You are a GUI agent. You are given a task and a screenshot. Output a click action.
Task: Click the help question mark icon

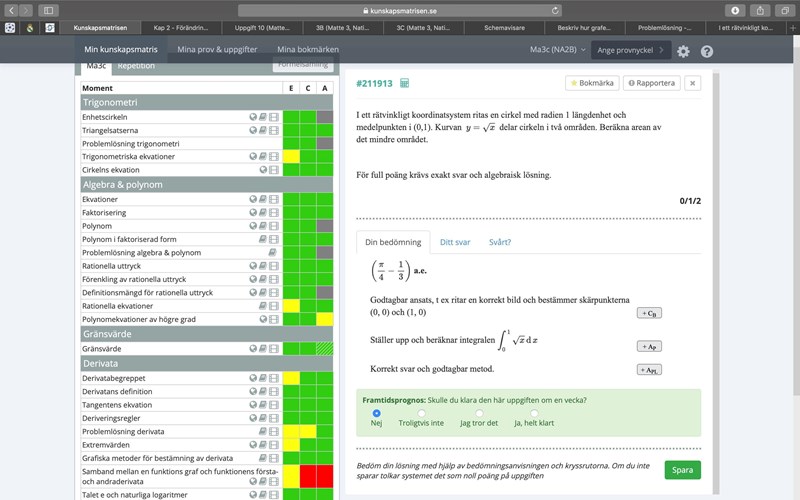point(707,50)
